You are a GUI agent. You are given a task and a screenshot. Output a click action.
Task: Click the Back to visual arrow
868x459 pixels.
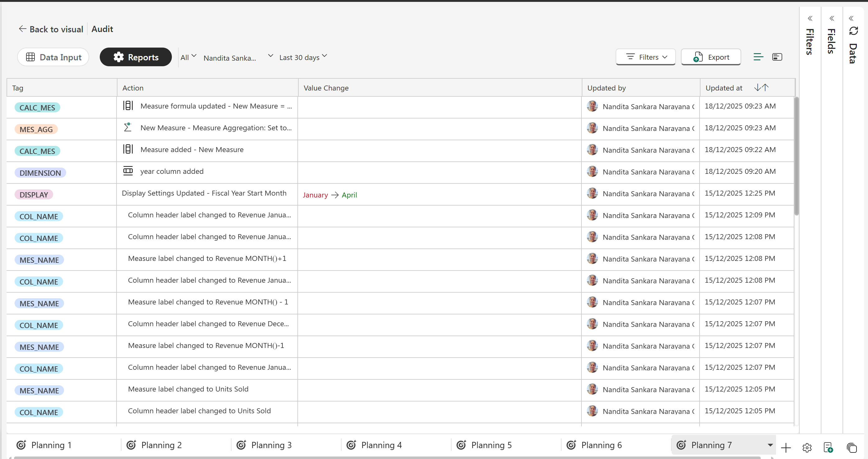(22, 29)
